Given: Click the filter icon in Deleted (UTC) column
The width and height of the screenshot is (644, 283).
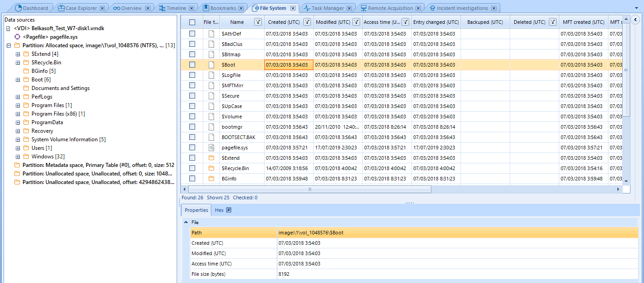Looking at the screenshot, I should (553, 22).
